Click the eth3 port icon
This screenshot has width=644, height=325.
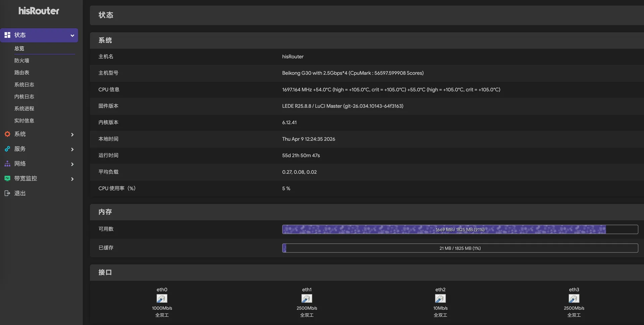tap(574, 299)
